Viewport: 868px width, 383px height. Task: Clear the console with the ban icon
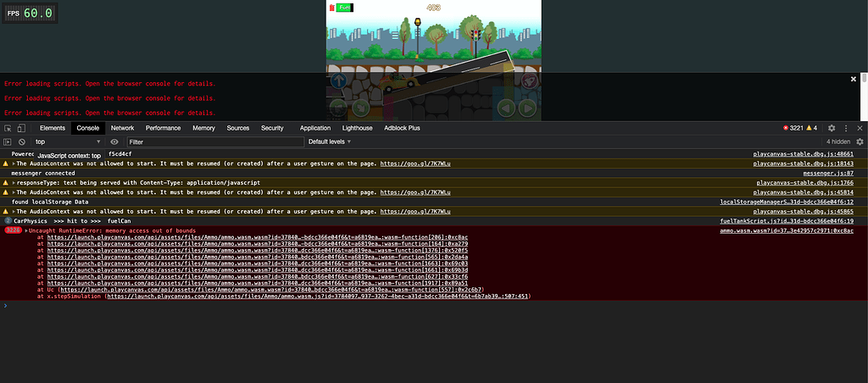22,142
